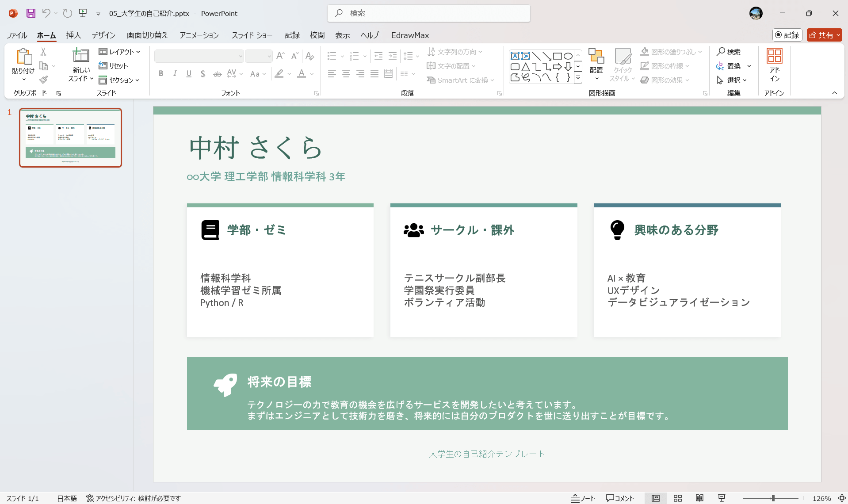This screenshot has width=848, height=504.
Task: Click the 配置 arrange button
Action: coord(596,65)
